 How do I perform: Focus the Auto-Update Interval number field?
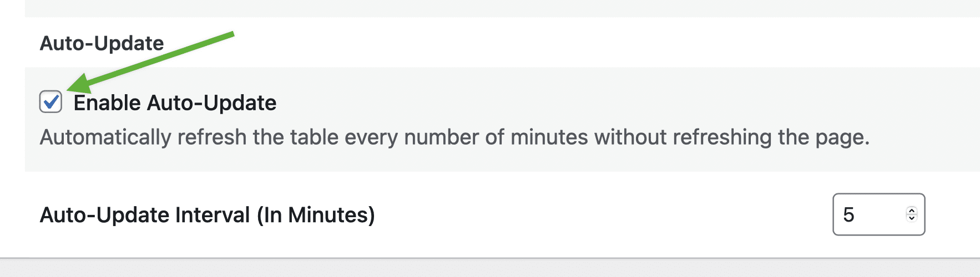(x=878, y=214)
